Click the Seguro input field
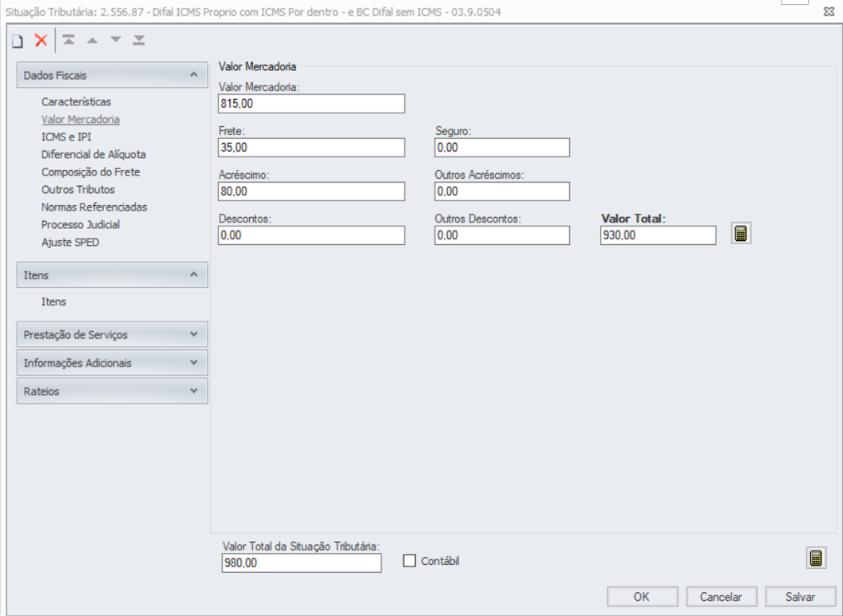 pos(502,148)
